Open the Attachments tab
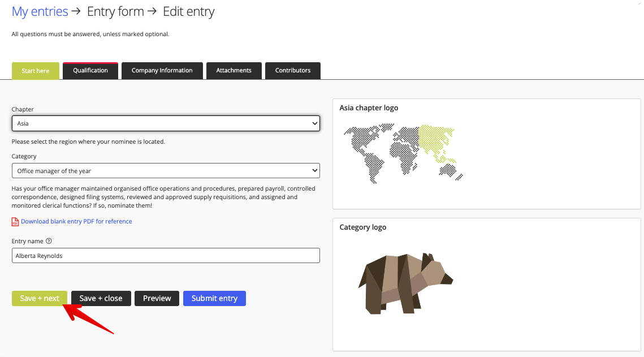This screenshot has width=644, height=357. (234, 70)
